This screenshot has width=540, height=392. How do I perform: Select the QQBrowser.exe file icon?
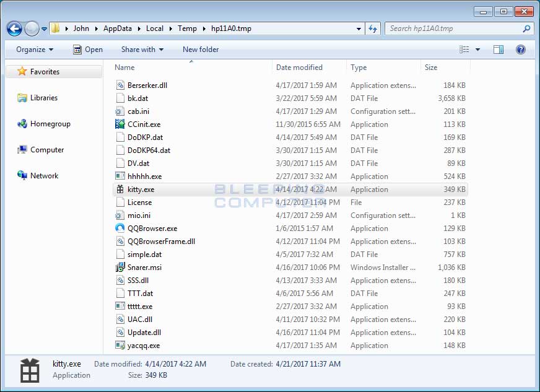120,228
